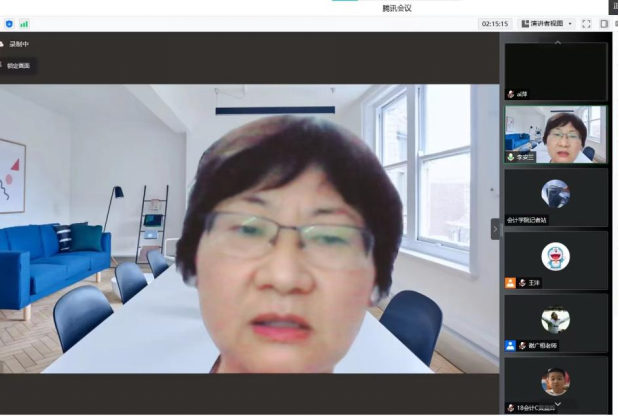
Task: Click the Doraemon avatar of 王洋
Action: pos(556,257)
